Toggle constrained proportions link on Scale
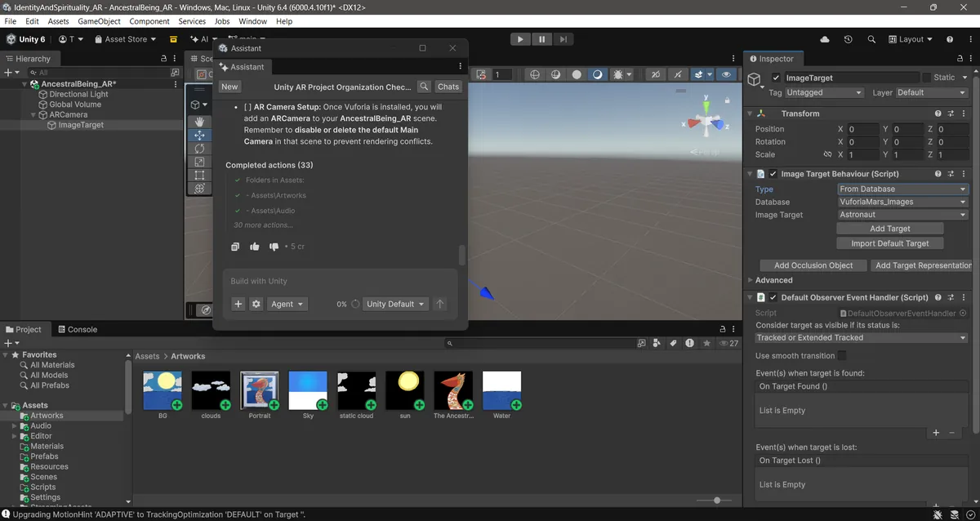The height and width of the screenshot is (521, 980). [x=826, y=154]
